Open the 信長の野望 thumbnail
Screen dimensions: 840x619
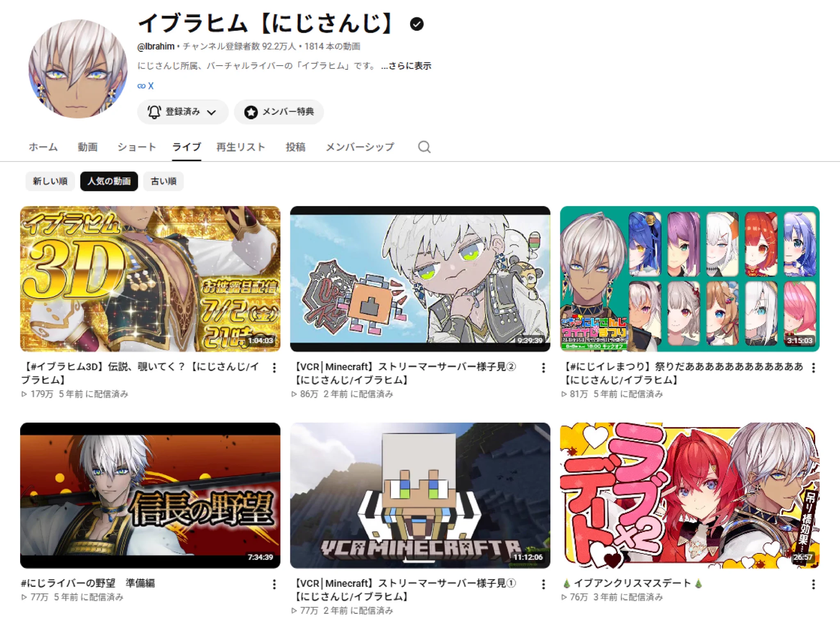click(150, 495)
